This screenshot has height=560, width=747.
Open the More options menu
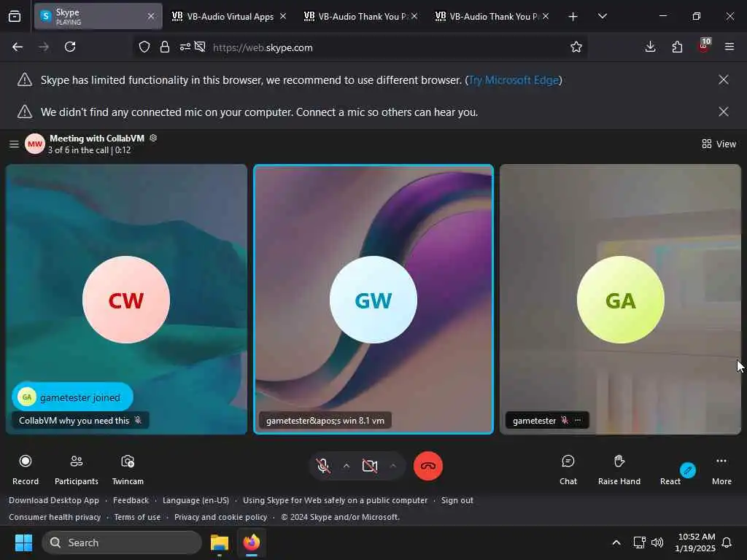721,470
